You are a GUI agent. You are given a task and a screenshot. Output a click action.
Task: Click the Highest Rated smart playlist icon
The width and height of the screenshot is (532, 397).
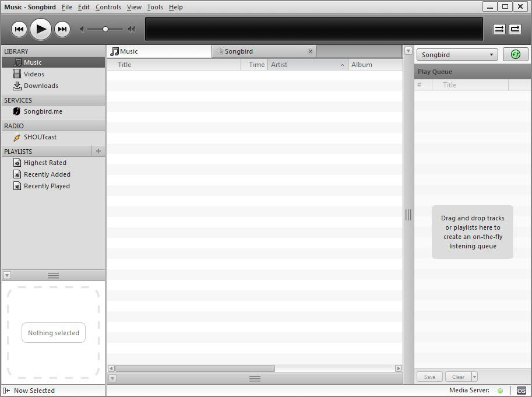17,163
